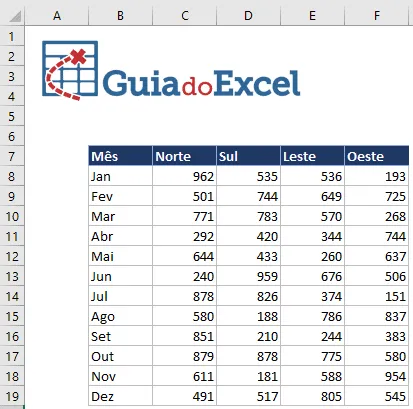Click column F header
This screenshot has width=413, height=409.
[x=377, y=16]
